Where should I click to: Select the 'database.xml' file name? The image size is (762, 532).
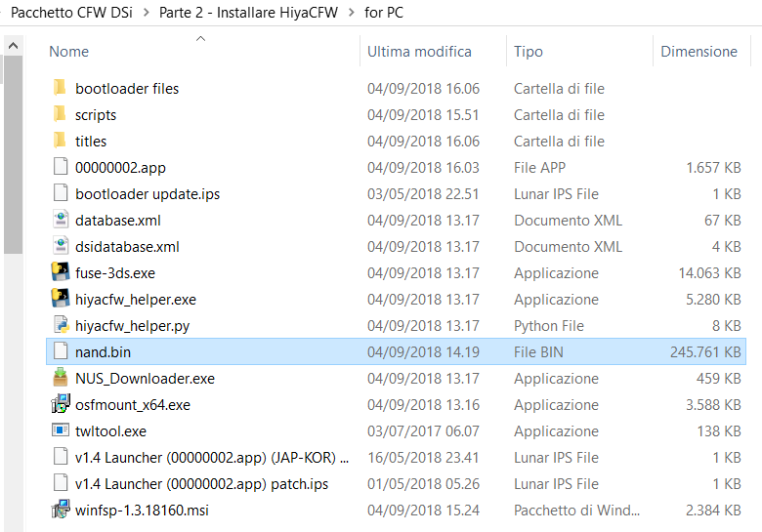point(118,220)
